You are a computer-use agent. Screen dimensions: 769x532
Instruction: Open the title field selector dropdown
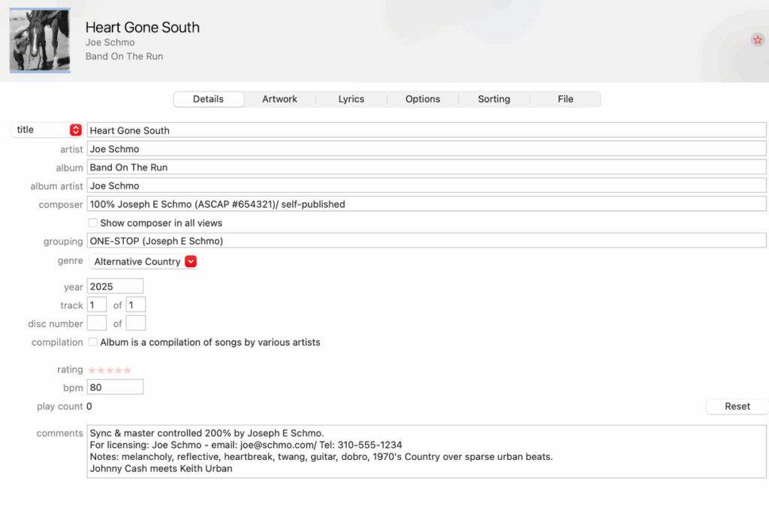[x=47, y=130]
